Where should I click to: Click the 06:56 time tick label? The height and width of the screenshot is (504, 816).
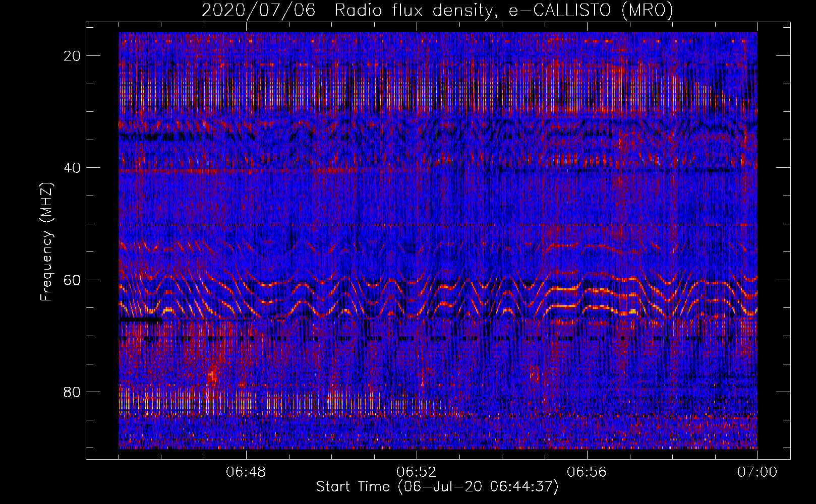(x=587, y=472)
